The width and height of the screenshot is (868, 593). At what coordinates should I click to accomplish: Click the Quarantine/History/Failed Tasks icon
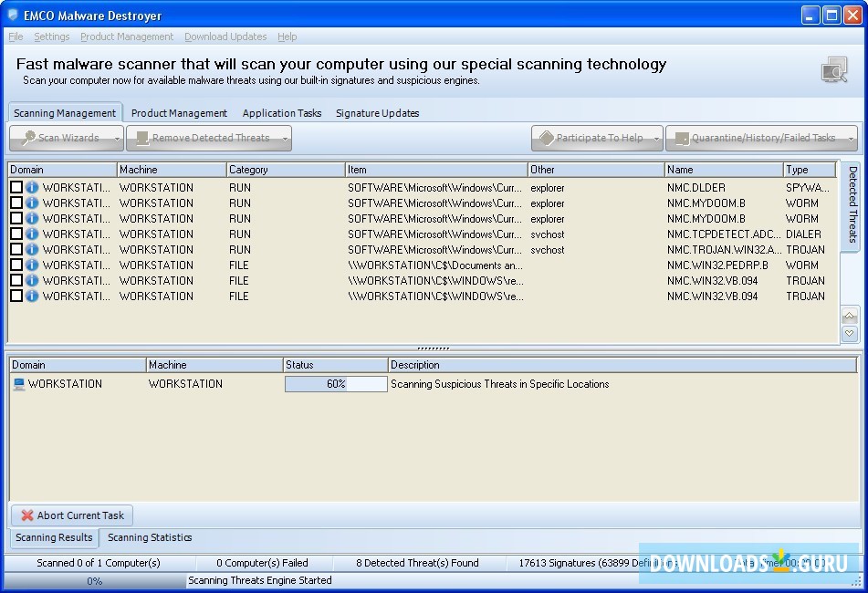[682, 139]
